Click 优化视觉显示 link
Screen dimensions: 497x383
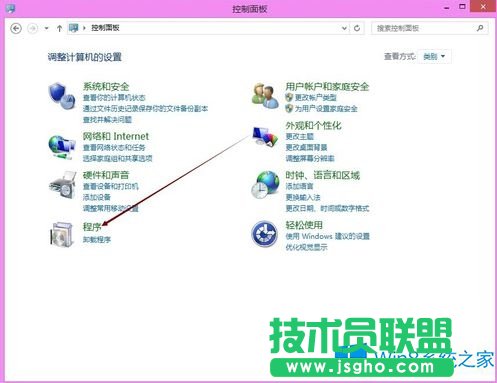tap(306, 247)
